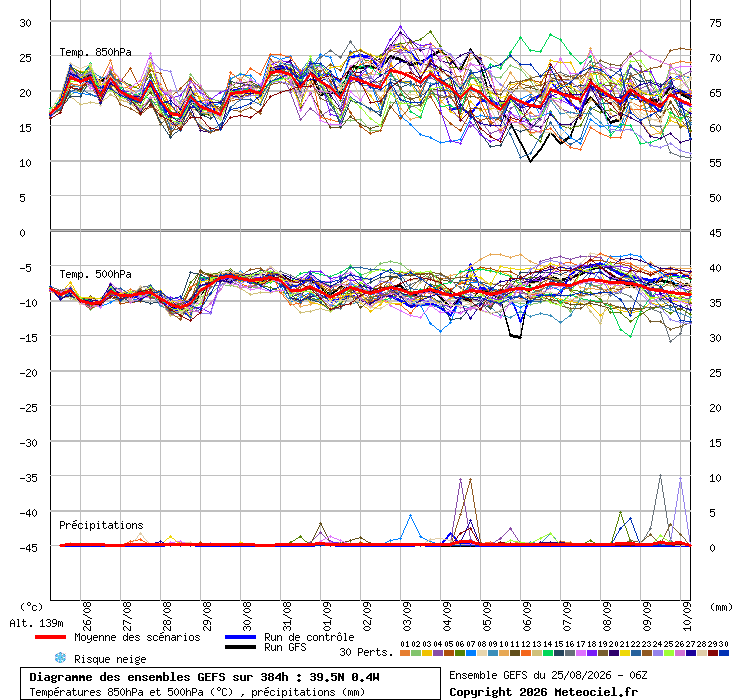The width and height of the screenshot is (740, 700).
Task: Click the 'Risque neige' legend text
Action: pyautogui.click(x=110, y=659)
